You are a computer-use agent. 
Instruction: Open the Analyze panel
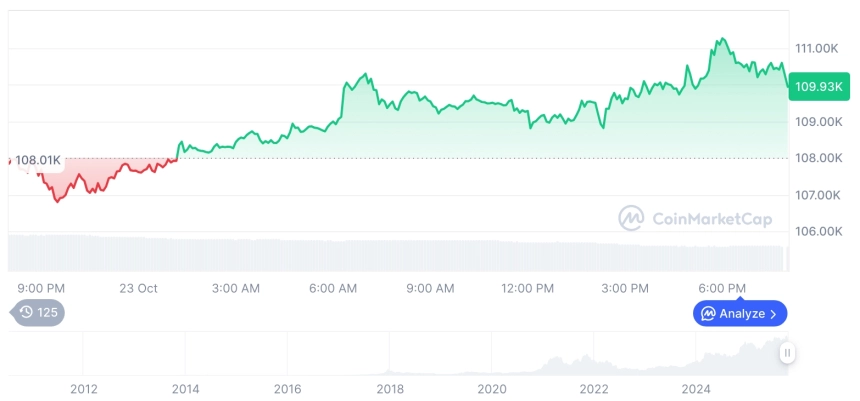[739, 314]
